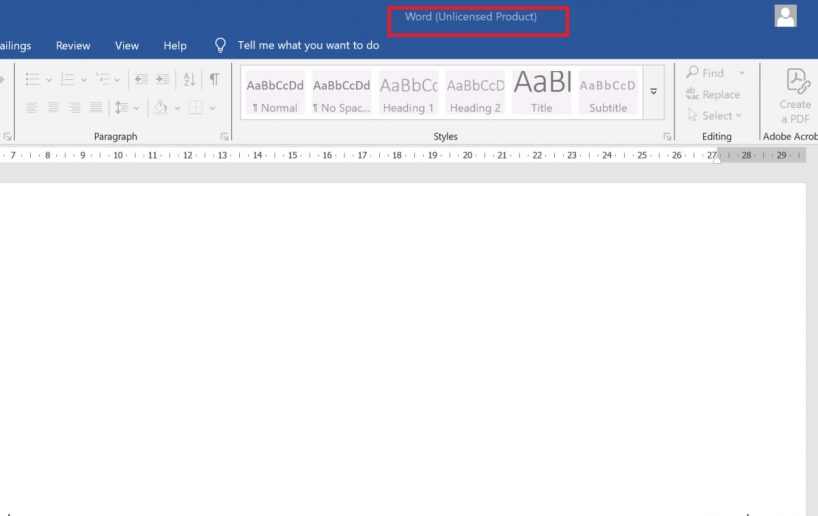Click the dialog launcher left of Paragraph group

tap(7, 137)
